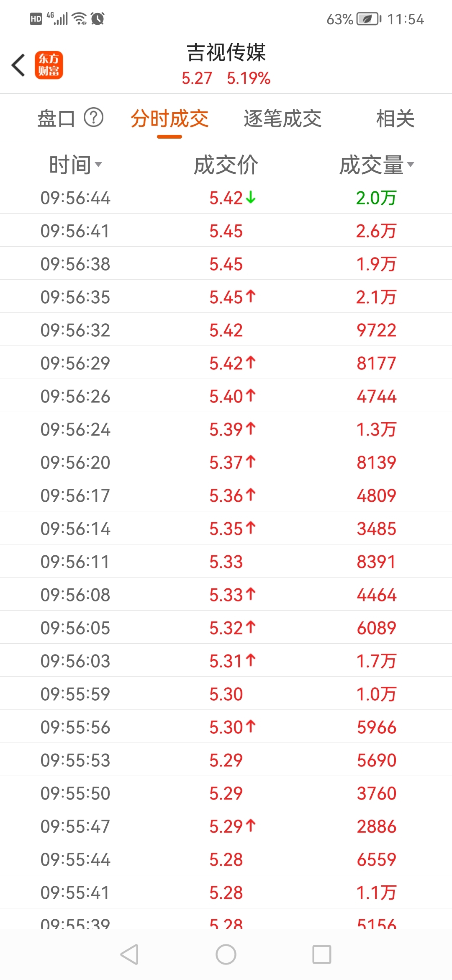Tap the battery icon in status bar
The image size is (452, 980).
tap(369, 19)
